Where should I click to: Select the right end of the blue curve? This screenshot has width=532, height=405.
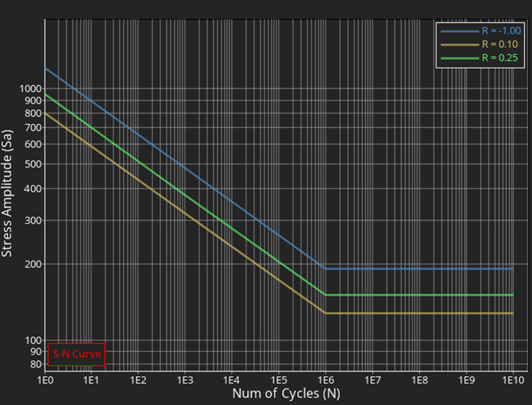(x=512, y=268)
